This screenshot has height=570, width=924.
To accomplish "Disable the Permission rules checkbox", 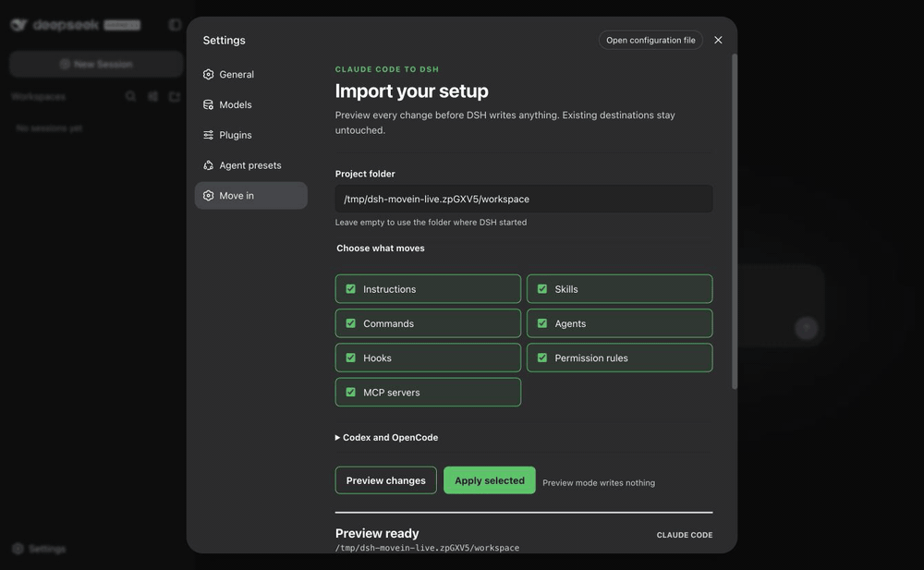I will coord(542,358).
